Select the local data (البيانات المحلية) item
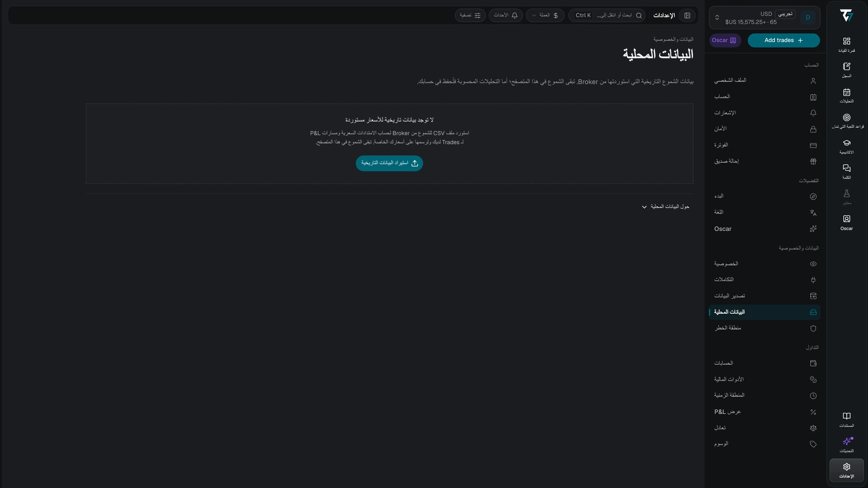The width and height of the screenshot is (868, 488). pos(764,312)
